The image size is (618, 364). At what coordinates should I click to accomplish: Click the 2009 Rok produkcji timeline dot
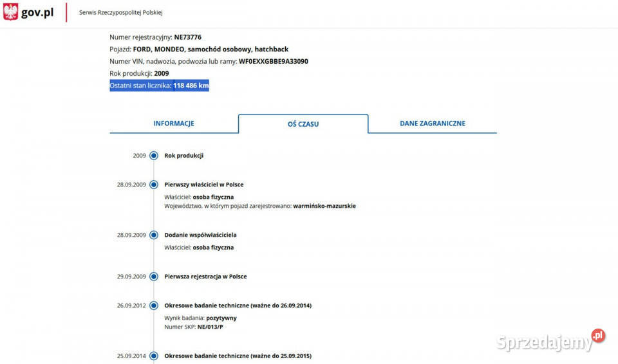coord(154,156)
